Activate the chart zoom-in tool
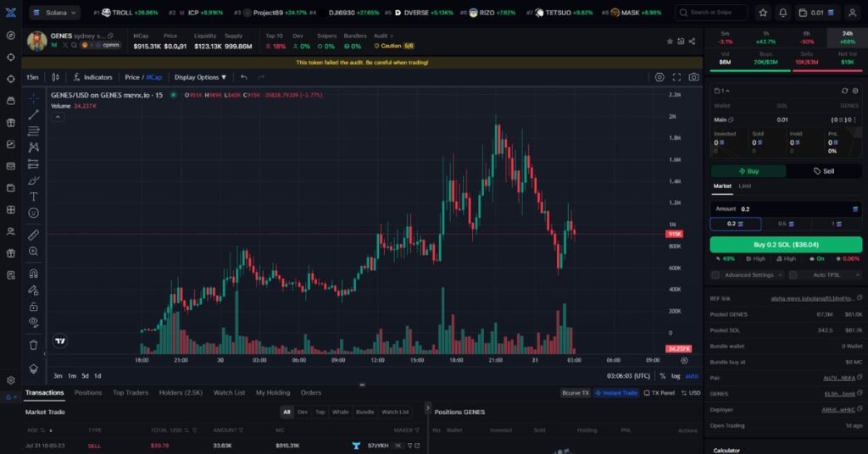Image resolution: width=868 pixels, height=454 pixels. pyautogui.click(x=34, y=251)
